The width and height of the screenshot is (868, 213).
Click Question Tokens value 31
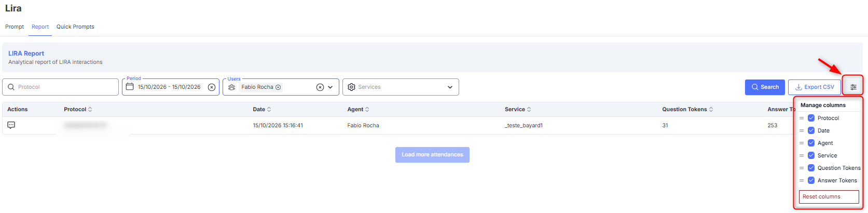coord(665,125)
